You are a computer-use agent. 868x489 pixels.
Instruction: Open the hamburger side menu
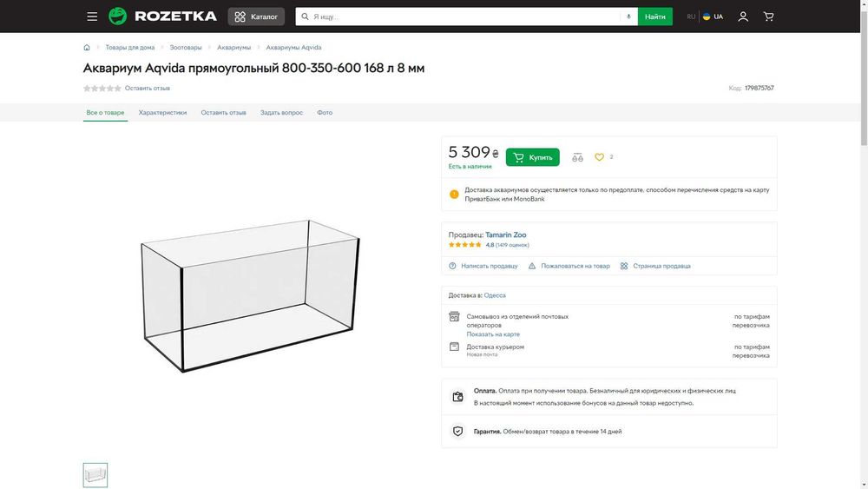click(92, 17)
